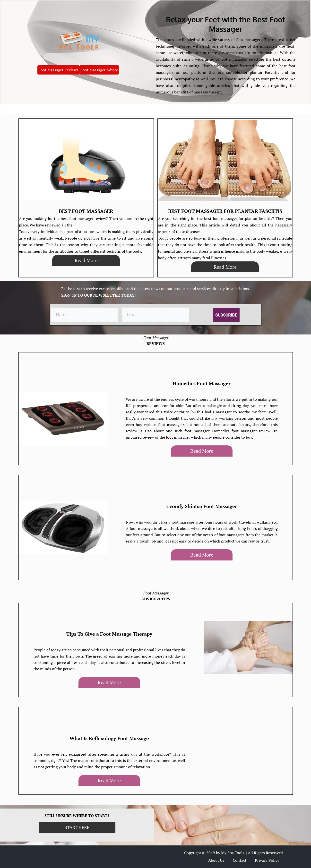This screenshot has width=311, height=868.
Task: Open the Privacy Policy footer link
Action: [x=267, y=860]
